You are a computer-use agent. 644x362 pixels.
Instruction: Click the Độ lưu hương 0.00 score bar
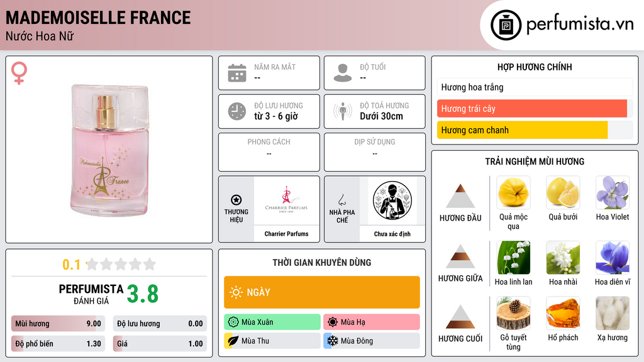160,324
